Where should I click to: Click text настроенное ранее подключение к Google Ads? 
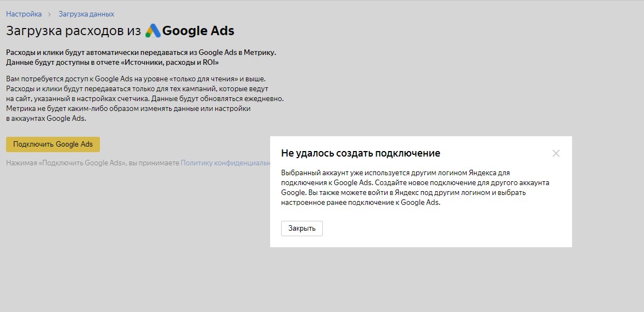click(x=361, y=202)
